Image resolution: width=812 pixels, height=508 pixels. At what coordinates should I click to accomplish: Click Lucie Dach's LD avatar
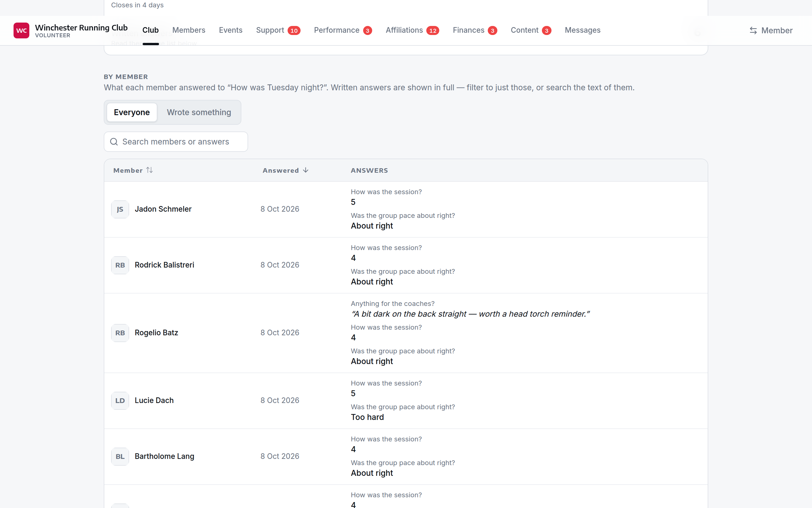(120, 400)
